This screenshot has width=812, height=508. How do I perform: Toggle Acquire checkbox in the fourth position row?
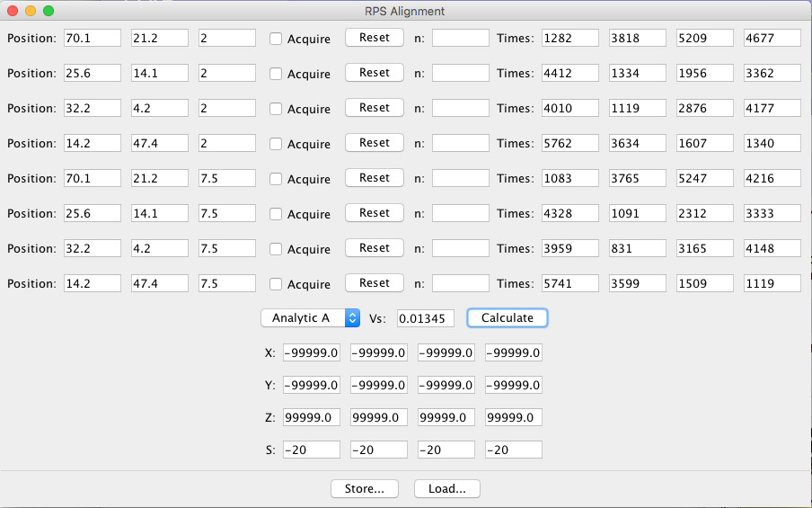tap(277, 144)
